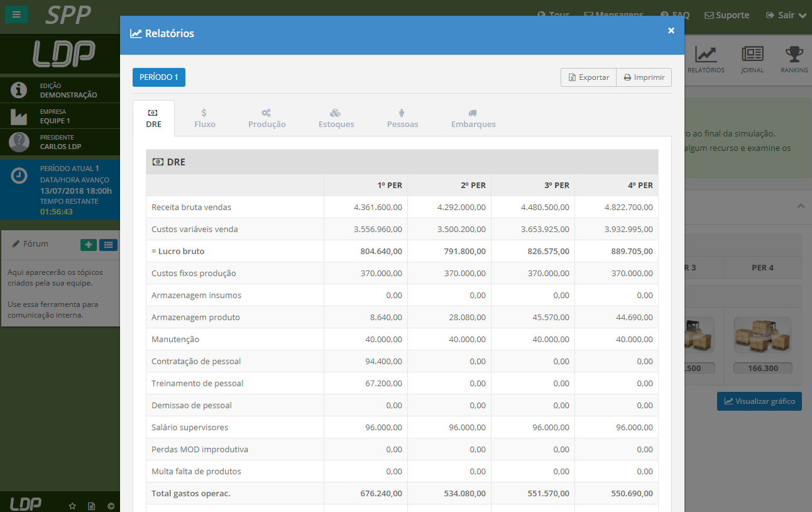Click the value 889.705,00
Image resolution: width=812 pixels, height=512 pixels.
pos(632,251)
